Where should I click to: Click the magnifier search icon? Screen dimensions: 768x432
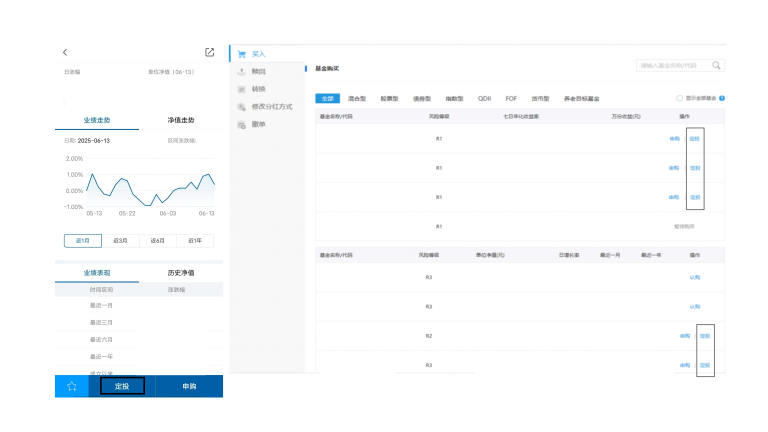716,65
